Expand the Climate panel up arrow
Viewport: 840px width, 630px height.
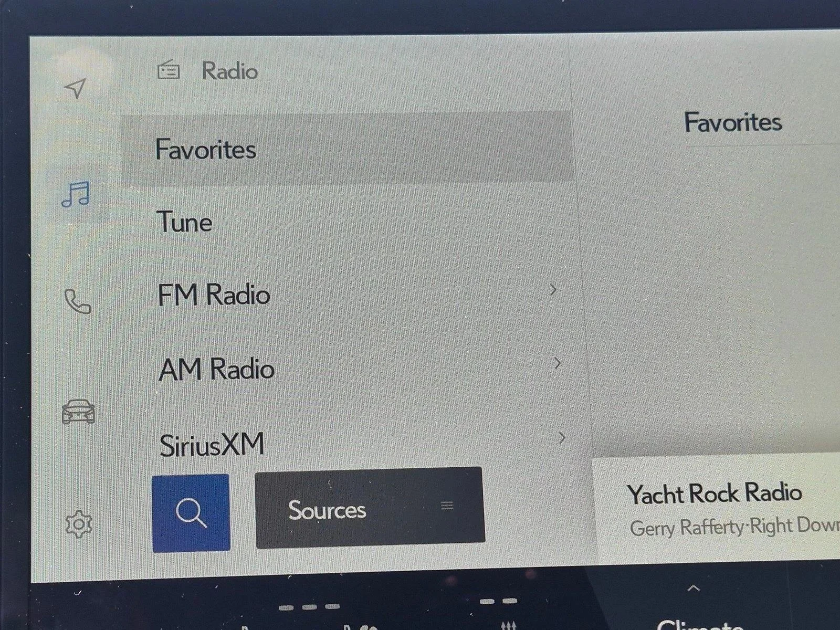click(694, 588)
